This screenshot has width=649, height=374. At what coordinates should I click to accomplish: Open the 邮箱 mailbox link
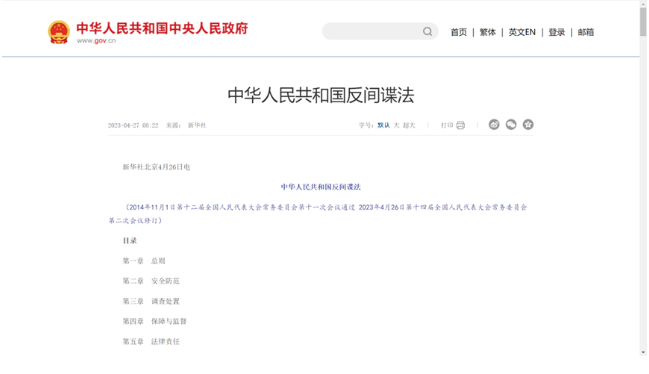tap(586, 32)
